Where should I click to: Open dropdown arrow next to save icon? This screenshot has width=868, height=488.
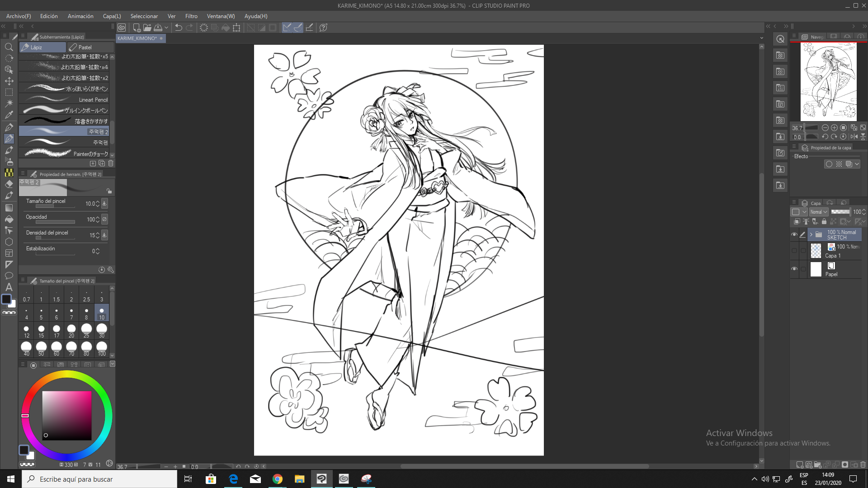point(166,28)
